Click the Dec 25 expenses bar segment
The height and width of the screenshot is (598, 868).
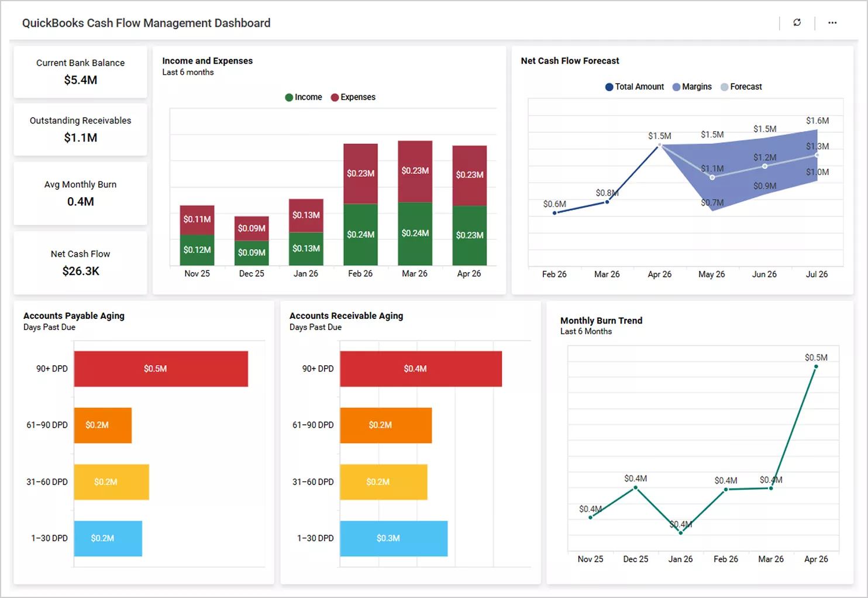(x=252, y=229)
